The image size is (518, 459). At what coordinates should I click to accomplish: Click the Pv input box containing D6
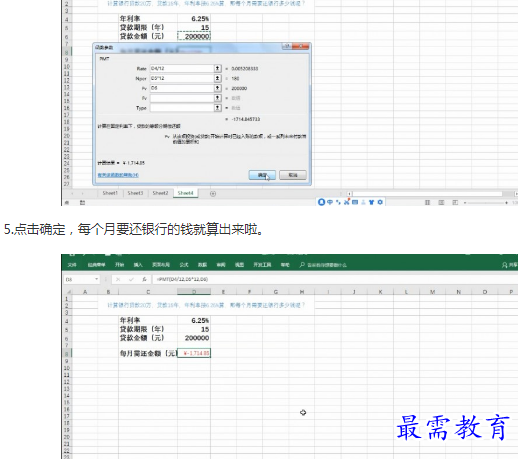(x=182, y=88)
